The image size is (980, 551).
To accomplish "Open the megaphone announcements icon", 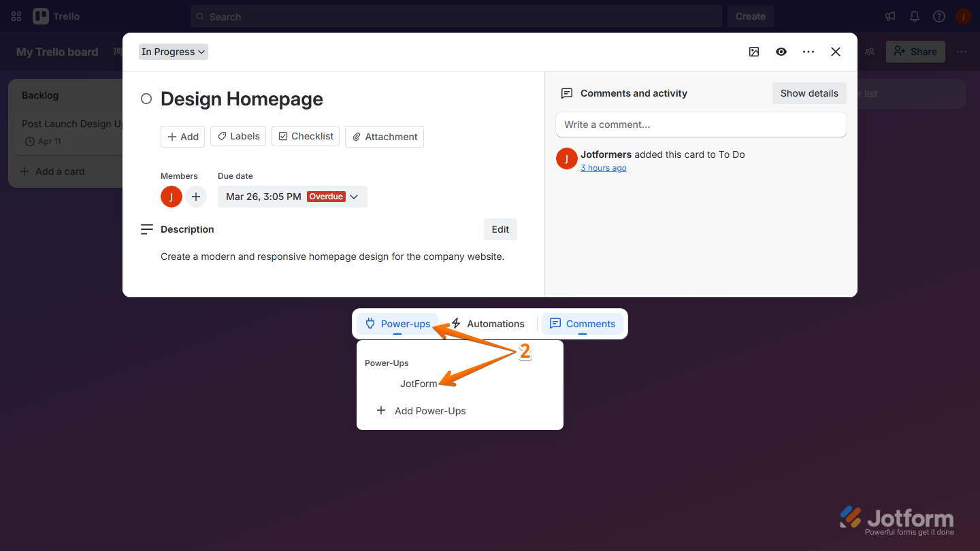I will (890, 16).
